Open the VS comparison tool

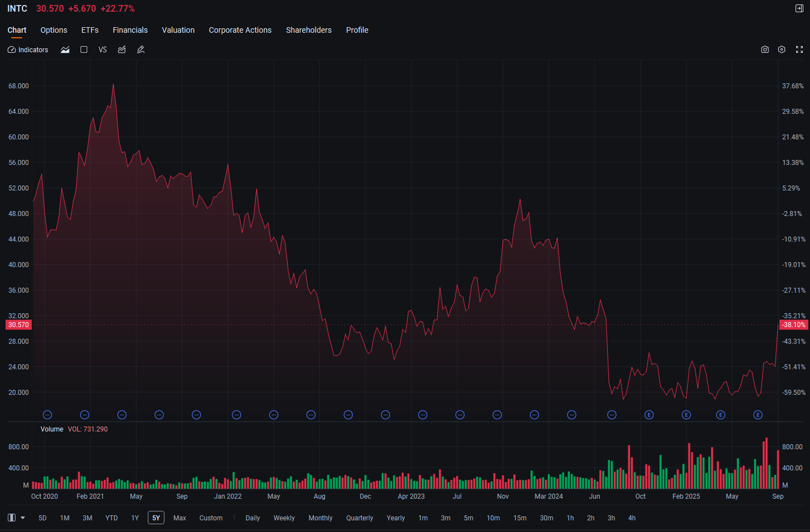pyautogui.click(x=103, y=50)
